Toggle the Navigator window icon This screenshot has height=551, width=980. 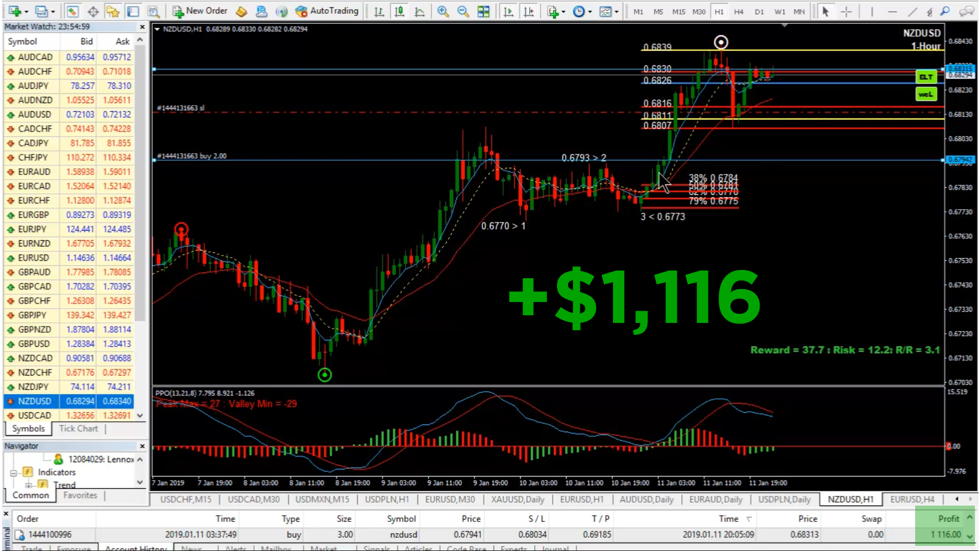[113, 11]
